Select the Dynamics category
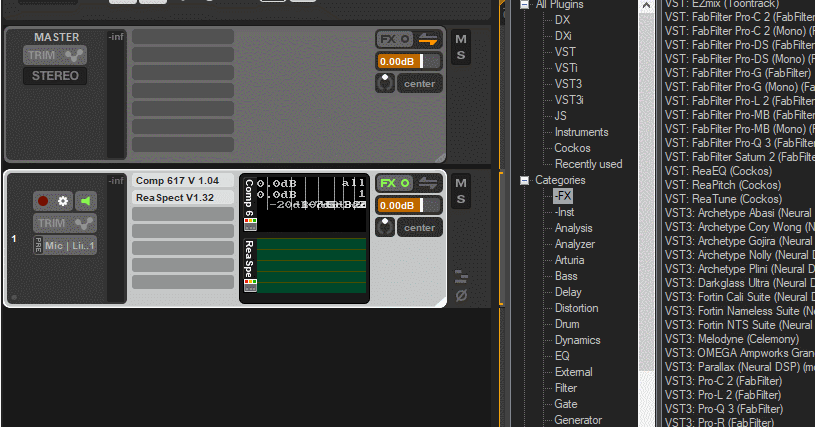The width and height of the screenshot is (815, 427). [577, 340]
